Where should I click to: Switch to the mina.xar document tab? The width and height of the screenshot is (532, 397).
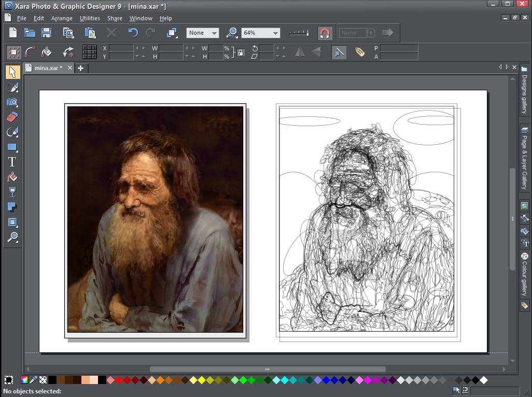(48, 68)
